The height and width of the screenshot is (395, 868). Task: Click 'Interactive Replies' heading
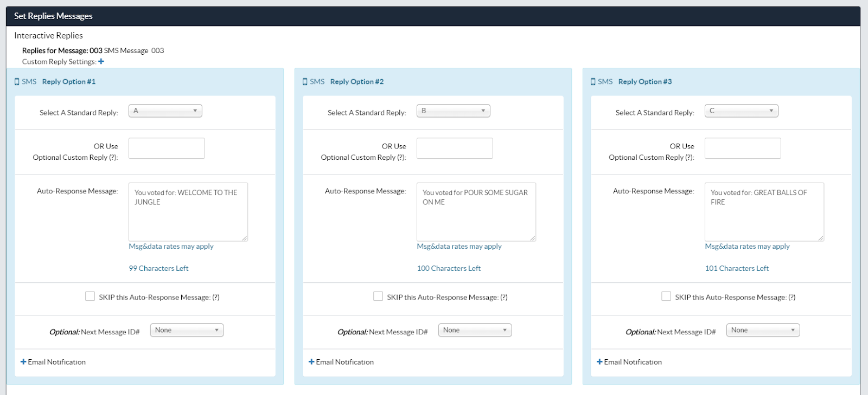[x=49, y=35]
